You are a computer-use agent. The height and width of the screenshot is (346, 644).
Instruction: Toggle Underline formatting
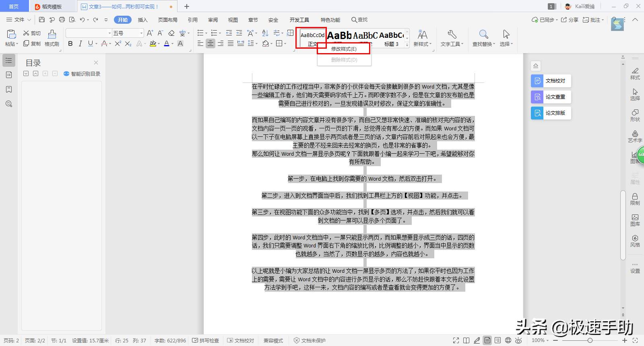(90, 43)
